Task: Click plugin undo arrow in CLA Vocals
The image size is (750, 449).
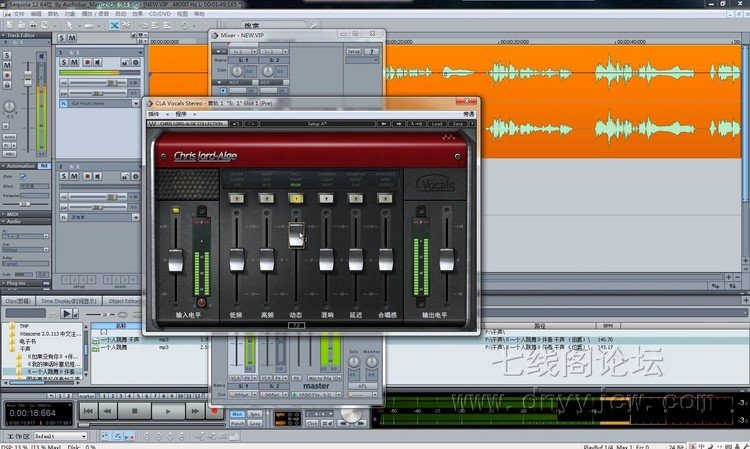Action: (x=236, y=124)
